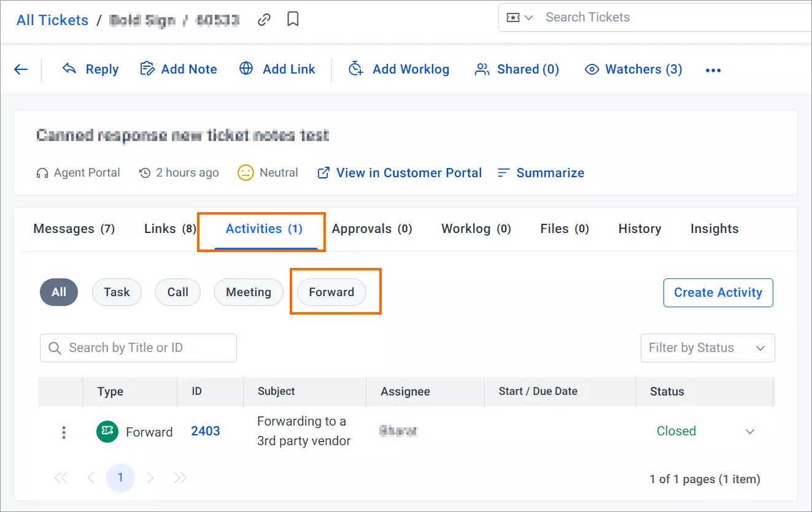Focus Search by Title or ID field
Screen dimensions: 812x512
[x=138, y=348]
